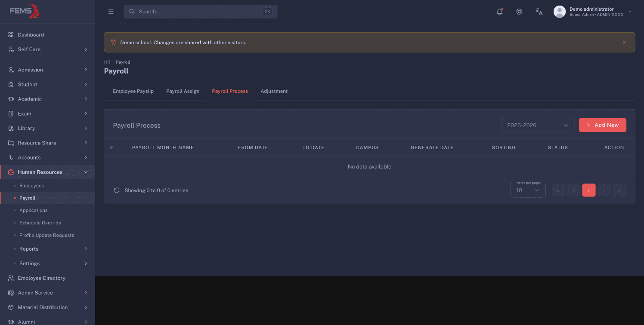Click the Resource Share folder icon
The width and height of the screenshot is (644, 325).
coord(11,143)
